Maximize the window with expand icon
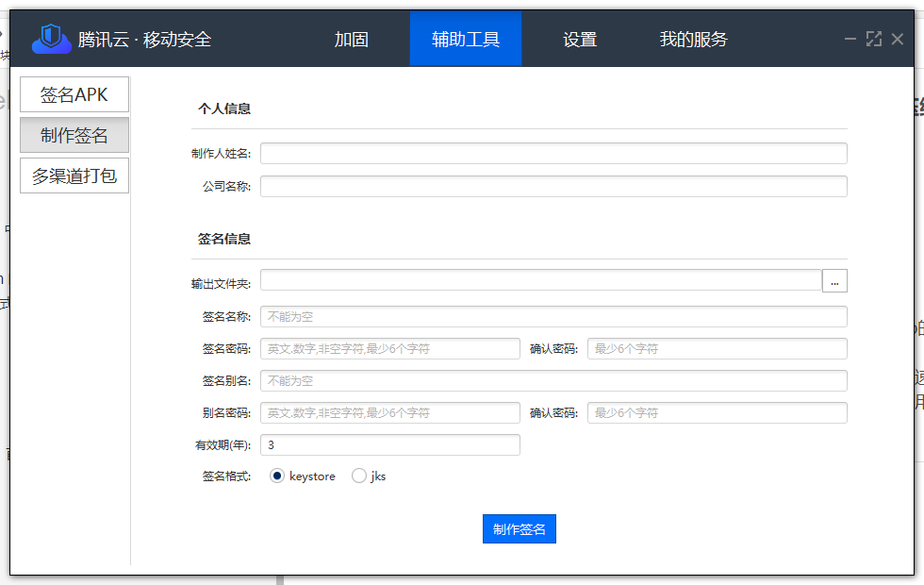Image resolution: width=924 pixels, height=585 pixels. tap(874, 39)
